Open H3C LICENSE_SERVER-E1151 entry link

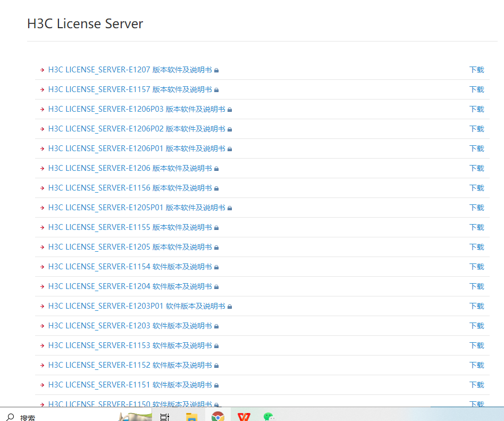pyautogui.click(x=130, y=385)
